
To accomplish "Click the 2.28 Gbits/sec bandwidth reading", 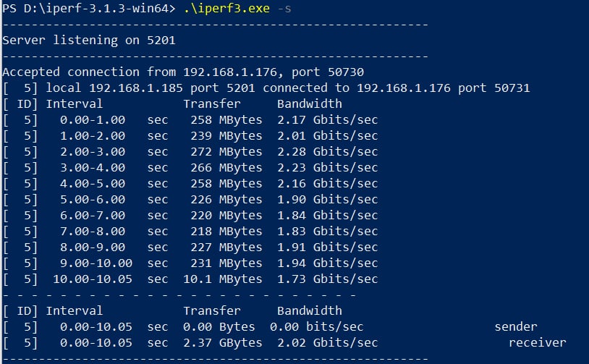I will point(327,152).
